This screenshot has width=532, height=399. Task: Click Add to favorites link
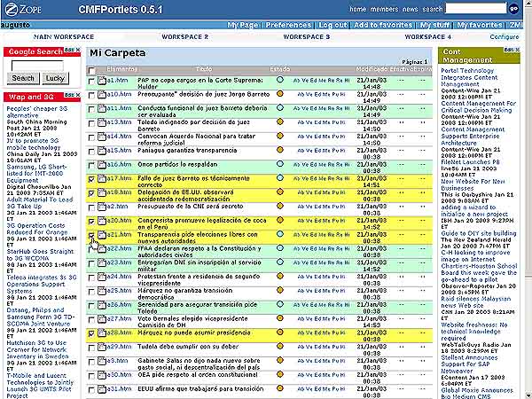coord(383,25)
